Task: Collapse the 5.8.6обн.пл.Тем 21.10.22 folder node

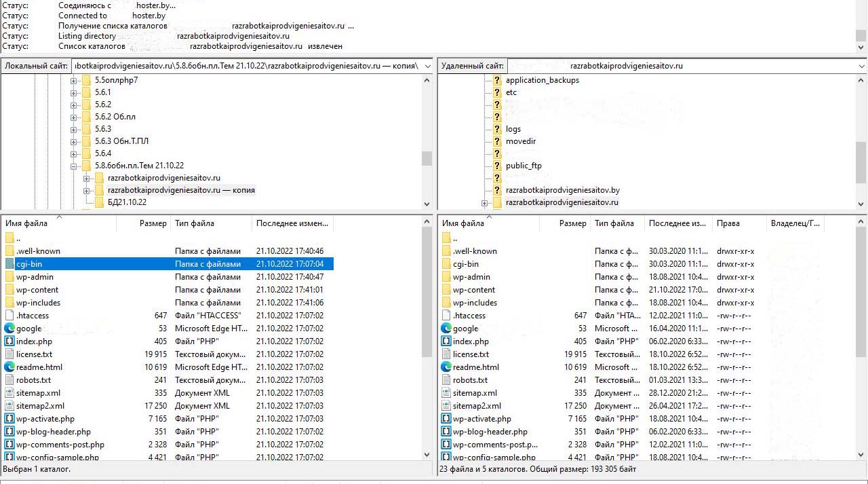Action: (x=74, y=166)
